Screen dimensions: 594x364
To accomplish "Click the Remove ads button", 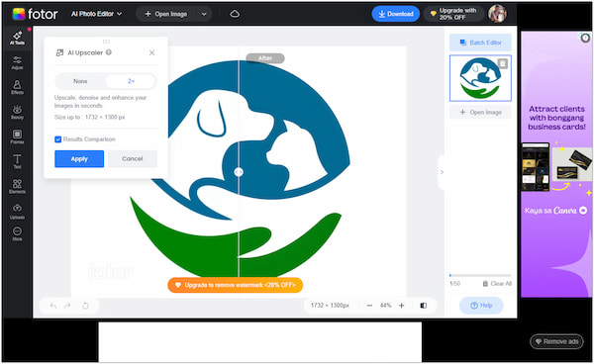I will pos(556,341).
